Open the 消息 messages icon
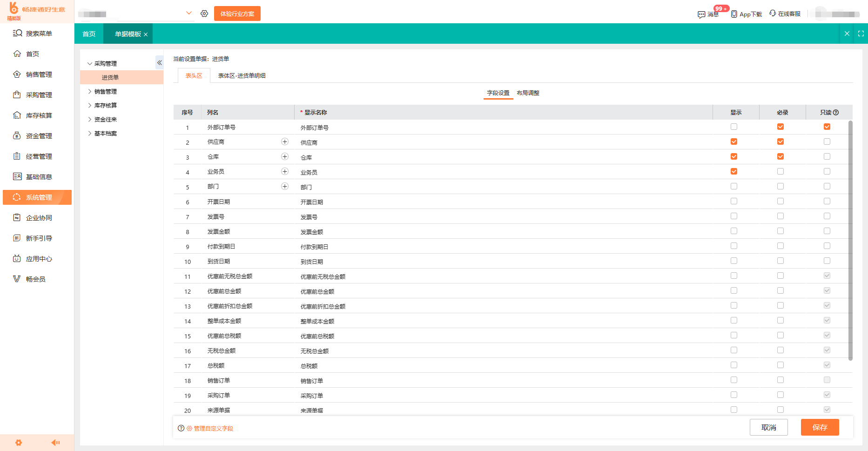This screenshot has width=868, height=451. (701, 14)
